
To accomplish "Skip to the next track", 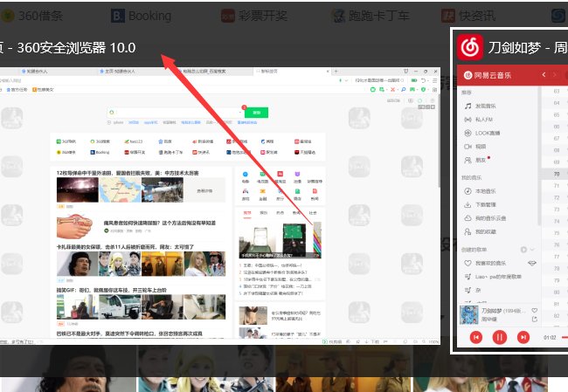I will (523, 337).
